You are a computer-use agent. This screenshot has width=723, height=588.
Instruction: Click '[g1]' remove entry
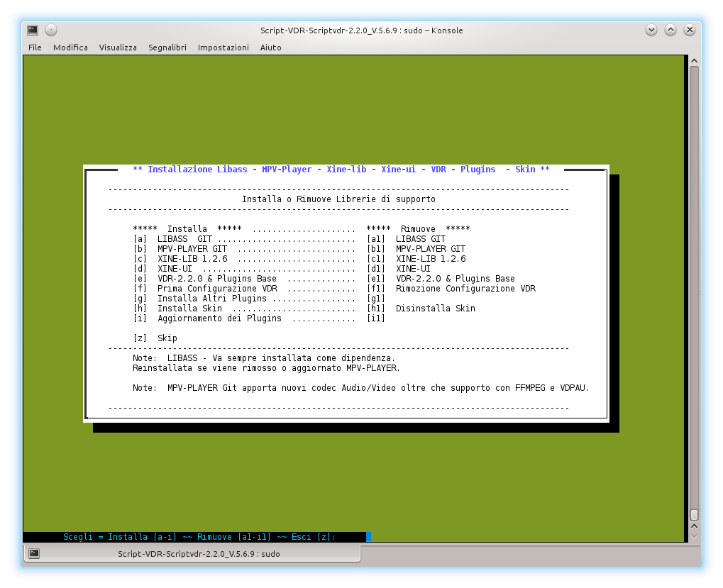[376, 298]
